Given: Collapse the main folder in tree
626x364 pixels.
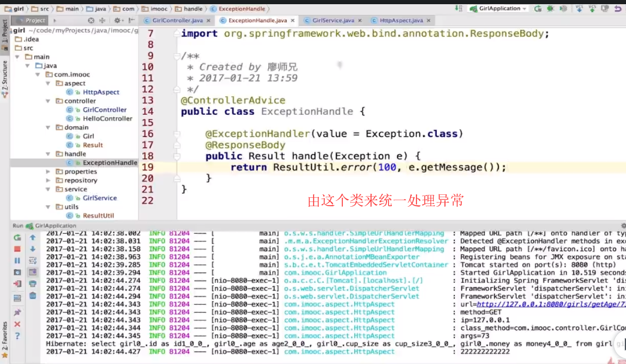Looking at the screenshot, I should 17,57.
